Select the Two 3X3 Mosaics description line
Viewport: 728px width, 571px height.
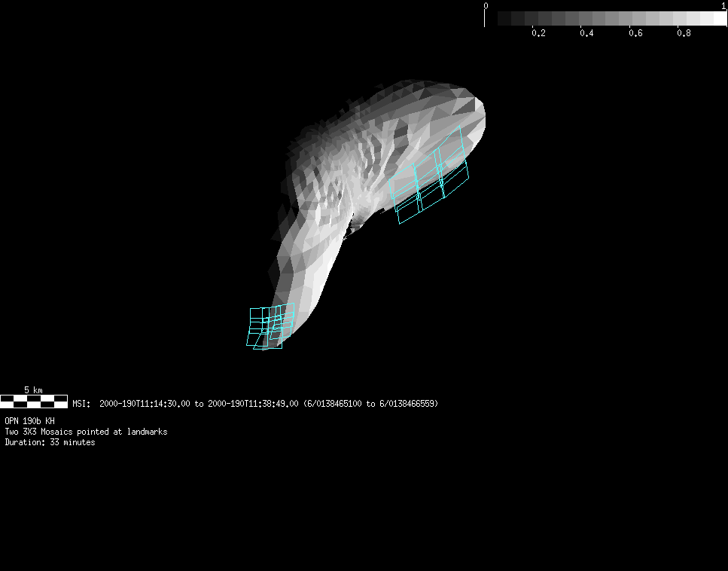coord(86,432)
